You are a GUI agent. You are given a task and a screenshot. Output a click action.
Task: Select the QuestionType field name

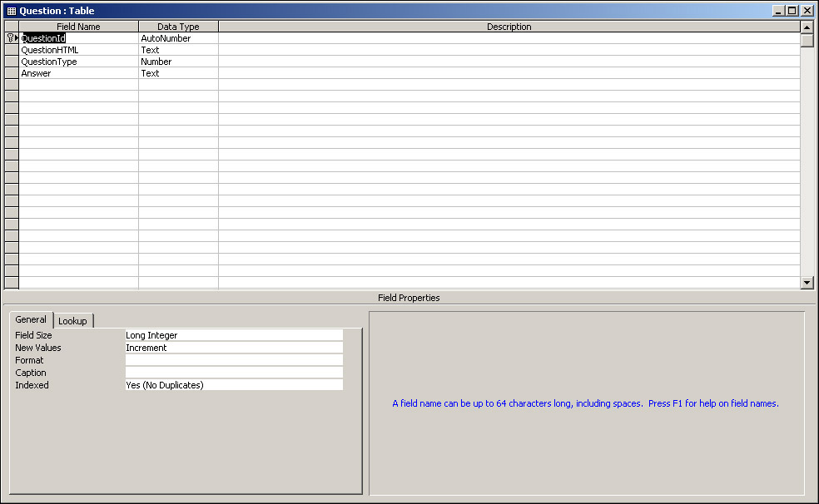click(x=78, y=62)
